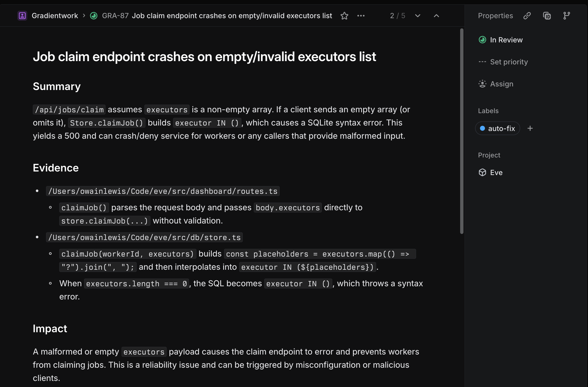Open the Assign menu
The image size is (588, 387).
coord(501,84)
